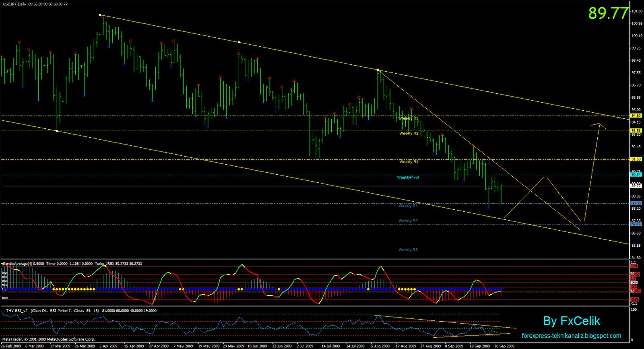Click the 89.77 current price tag on axis
Viewport: 644px width, 349px height.
[x=636, y=186]
